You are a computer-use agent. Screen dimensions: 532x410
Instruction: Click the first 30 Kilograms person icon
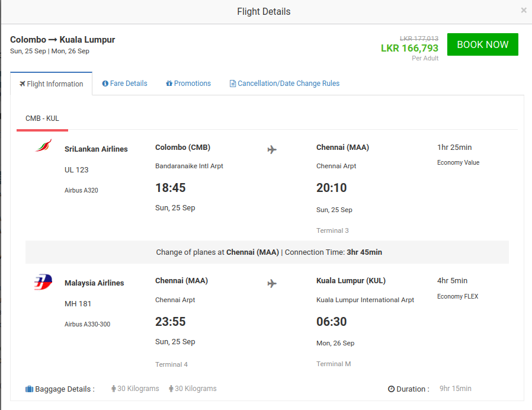tap(114, 389)
